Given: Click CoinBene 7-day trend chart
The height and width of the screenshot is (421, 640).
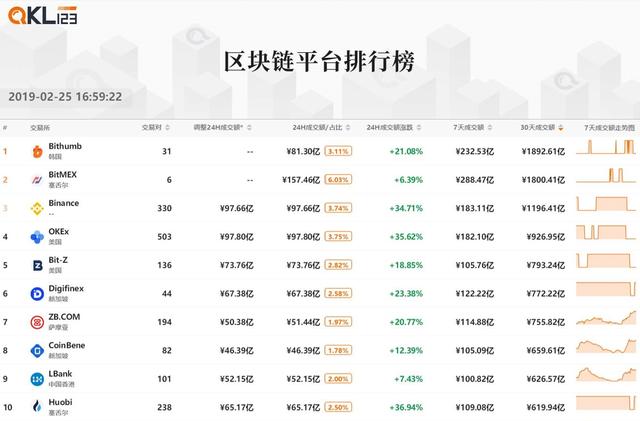Looking at the screenshot, I should [x=606, y=346].
